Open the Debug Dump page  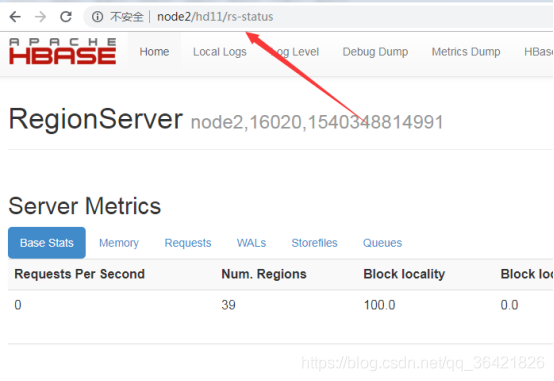click(x=375, y=52)
